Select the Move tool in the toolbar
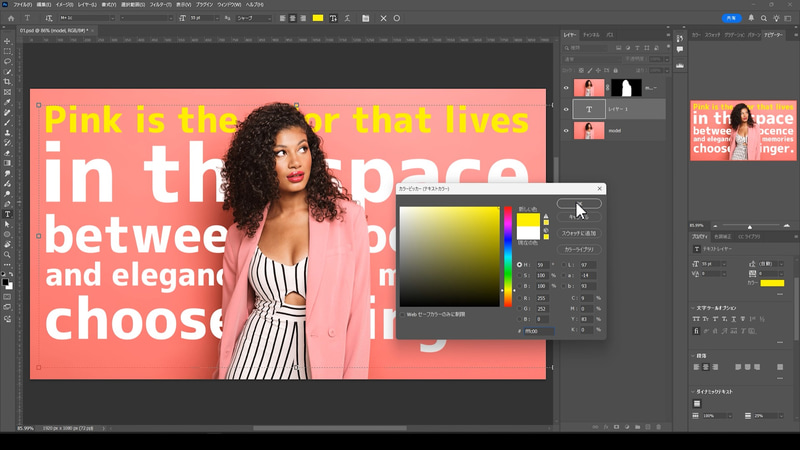This screenshot has height=450, width=800. click(8, 40)
